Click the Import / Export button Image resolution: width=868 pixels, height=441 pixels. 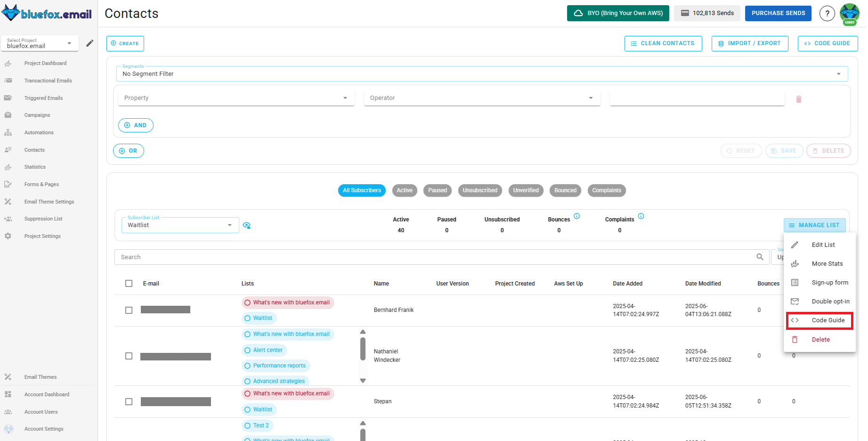(749, 43)
